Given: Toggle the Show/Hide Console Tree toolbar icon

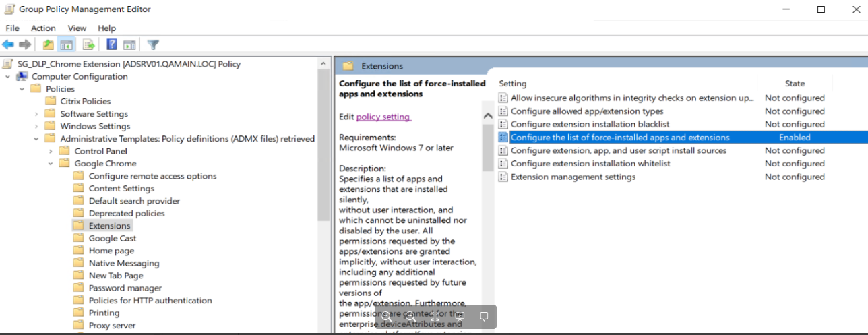Looking at the screenshot, I should pos(66,45).
